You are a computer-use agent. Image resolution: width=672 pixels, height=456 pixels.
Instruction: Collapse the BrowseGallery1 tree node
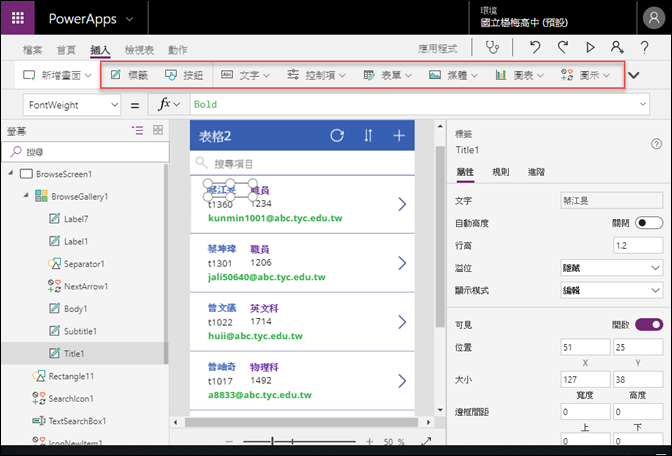click(x=26, y=195)
